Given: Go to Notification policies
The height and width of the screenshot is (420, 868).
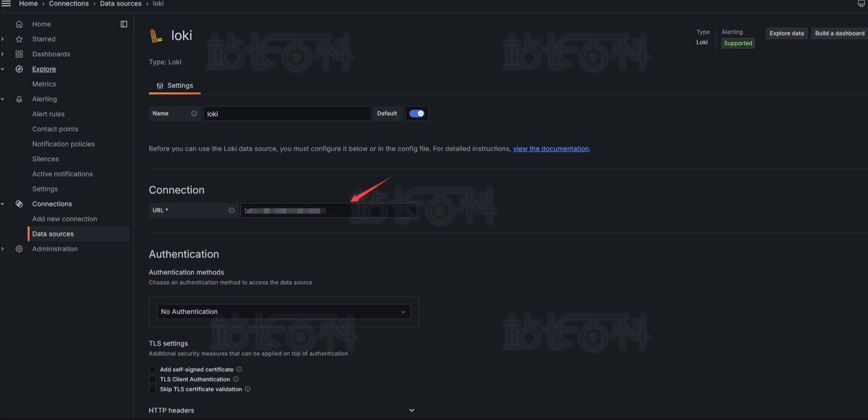Looking at the screenshot, I should pyautogui.click(x=64, y=144).
